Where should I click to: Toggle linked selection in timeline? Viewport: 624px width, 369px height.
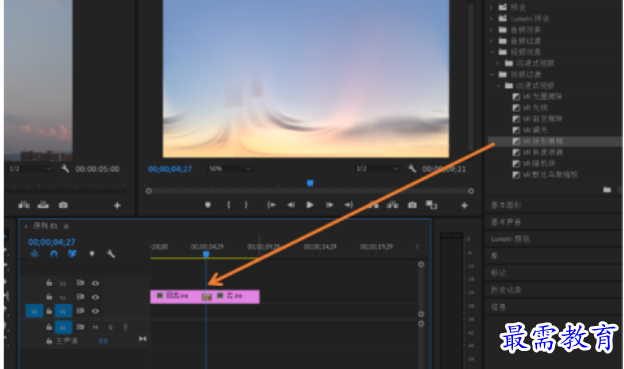coord(72,254)
